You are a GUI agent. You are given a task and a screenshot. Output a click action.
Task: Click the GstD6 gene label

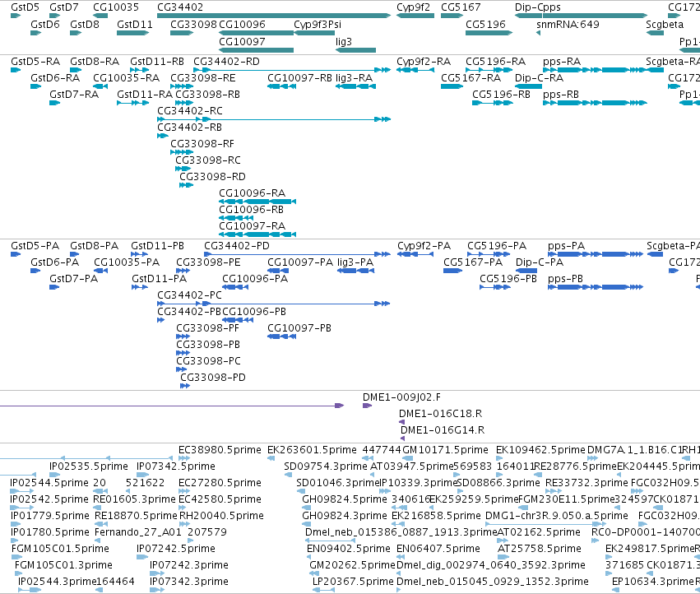[45, 25]
